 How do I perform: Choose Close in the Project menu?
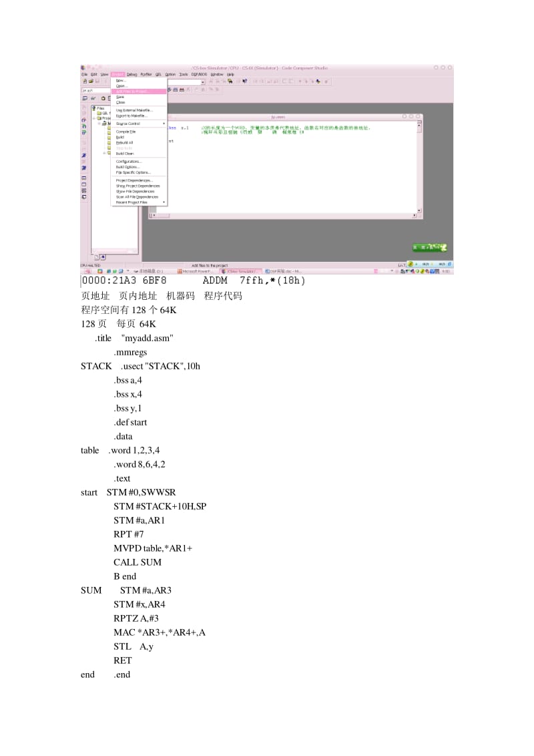tap(139, 102)
